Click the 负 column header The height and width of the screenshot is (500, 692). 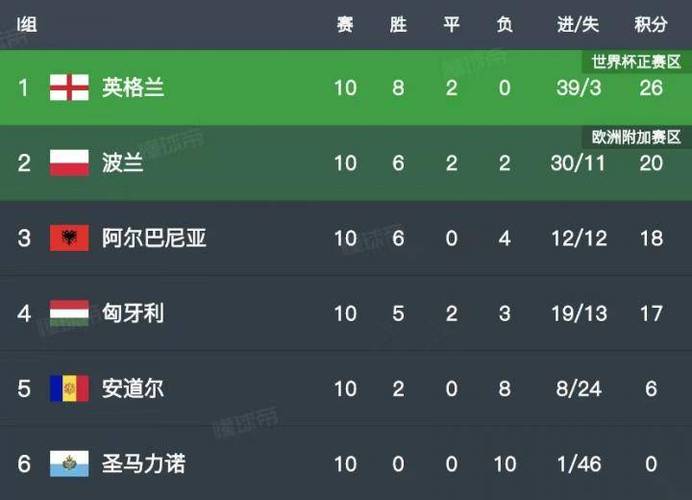tap(504, 24)
